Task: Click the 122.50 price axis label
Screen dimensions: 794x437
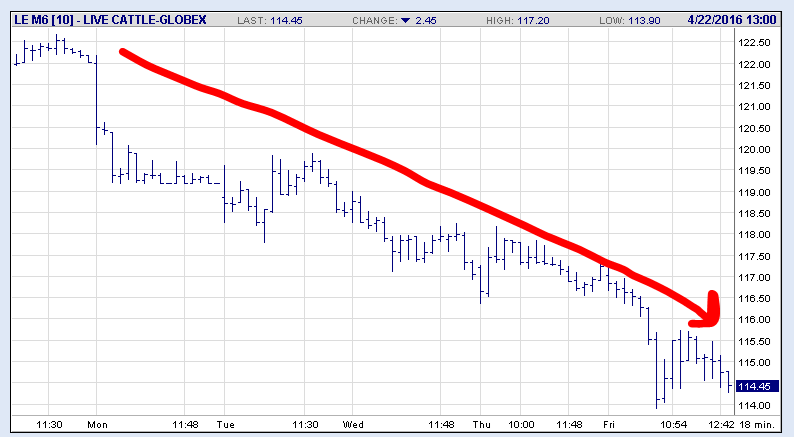Action: pyautogui.click(x=754, y=43)
